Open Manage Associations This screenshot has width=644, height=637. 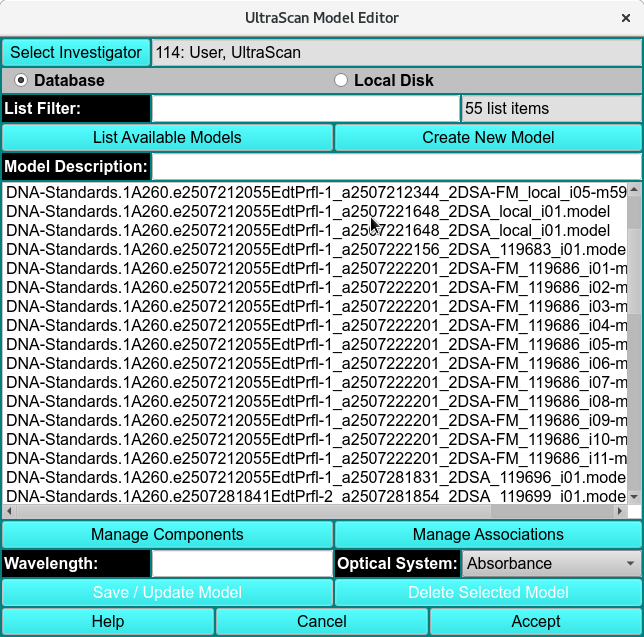pyautogui.click(x=488, y=534)
